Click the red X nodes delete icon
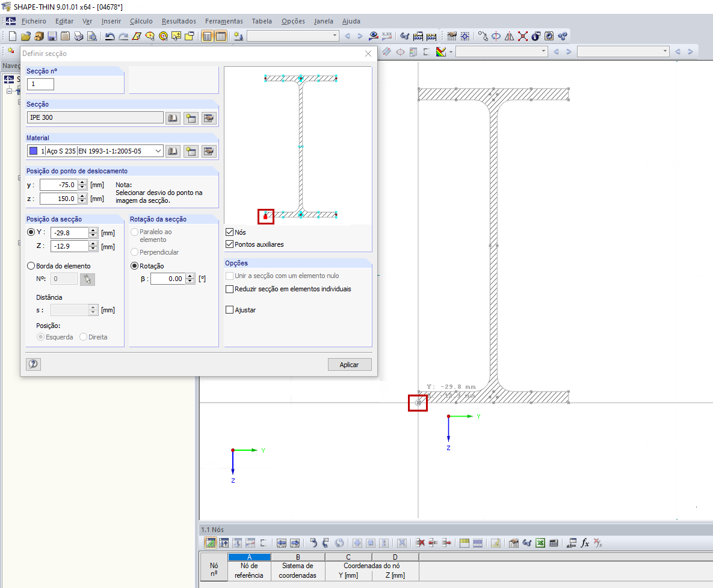The width and height of the screenshot is (713, 588). point(522,36)
